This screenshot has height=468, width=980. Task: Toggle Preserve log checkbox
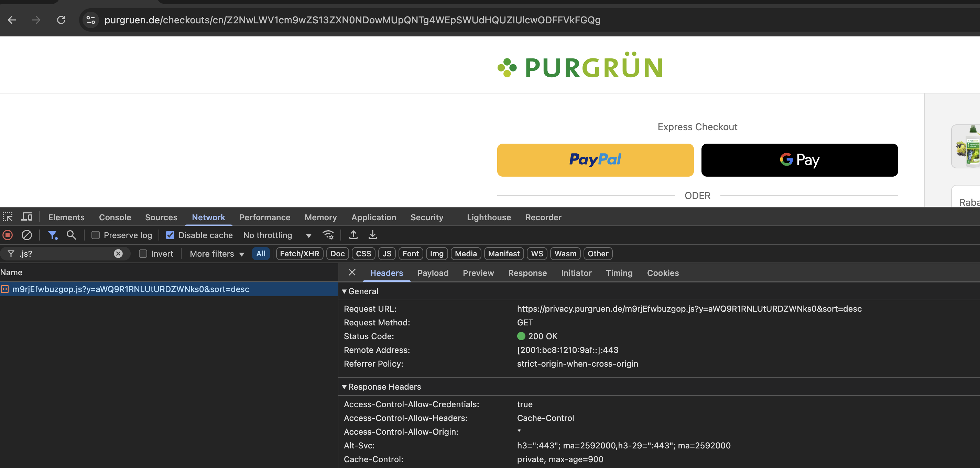point(96,235)
